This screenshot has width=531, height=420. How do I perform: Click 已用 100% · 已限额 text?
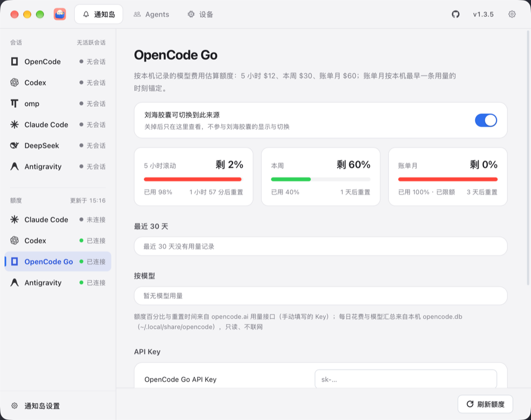point(426,192)
